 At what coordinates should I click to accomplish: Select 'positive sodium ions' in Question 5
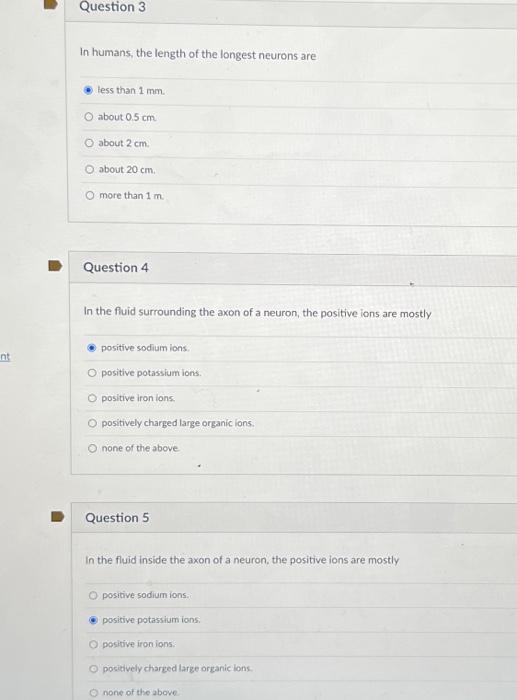(x=93, y=595)
